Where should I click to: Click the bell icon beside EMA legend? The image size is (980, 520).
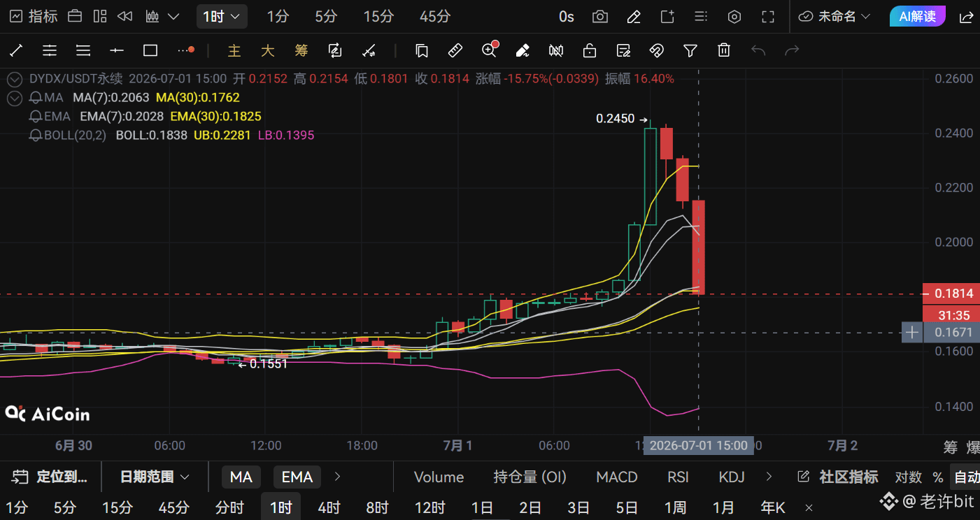(35, 117)
